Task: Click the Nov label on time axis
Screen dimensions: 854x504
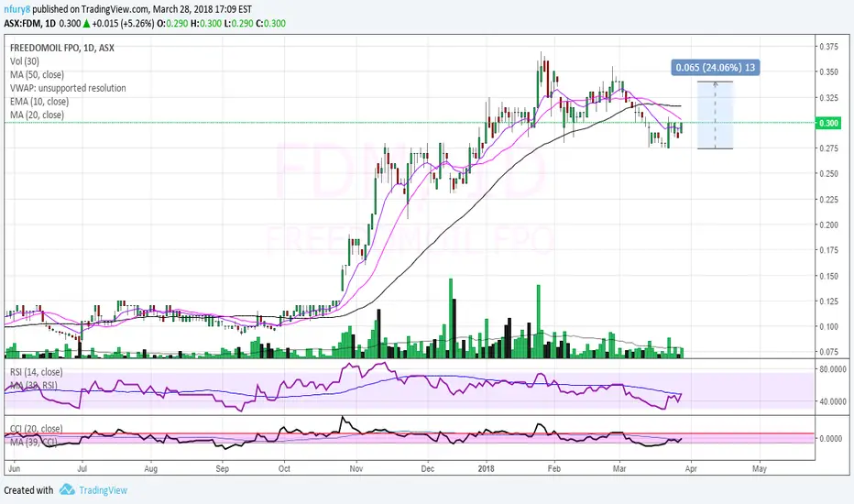Action: pyautogui.click(x=356, y=468)
